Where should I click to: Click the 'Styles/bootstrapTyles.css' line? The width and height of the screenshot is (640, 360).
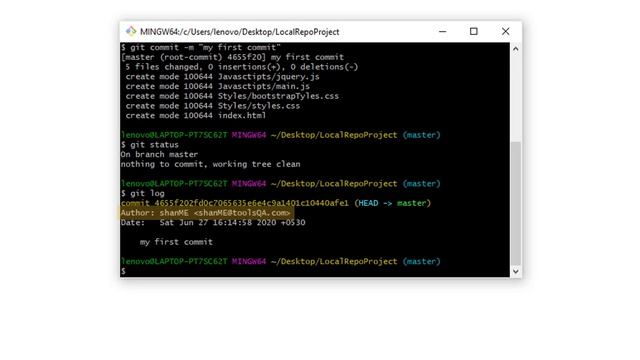(232, 96)
